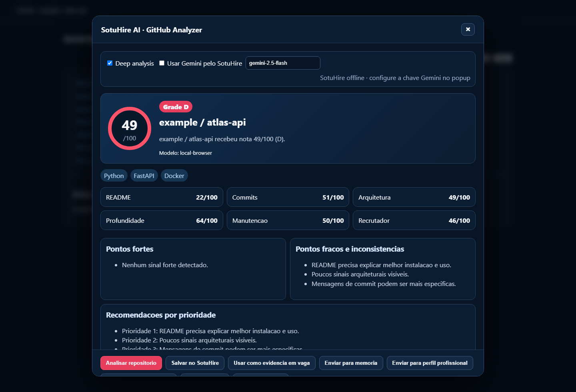Image resolution: width=576 pixels, height=392 pixels.
Task: Click the Pontos fortes heading
Action: tap(130, 249)
